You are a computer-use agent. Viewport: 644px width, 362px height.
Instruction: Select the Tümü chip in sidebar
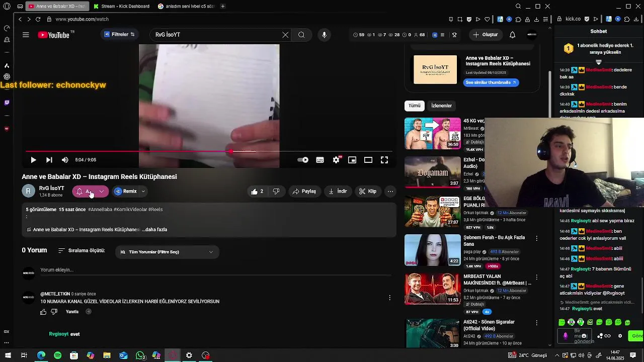tap(414, 106)
